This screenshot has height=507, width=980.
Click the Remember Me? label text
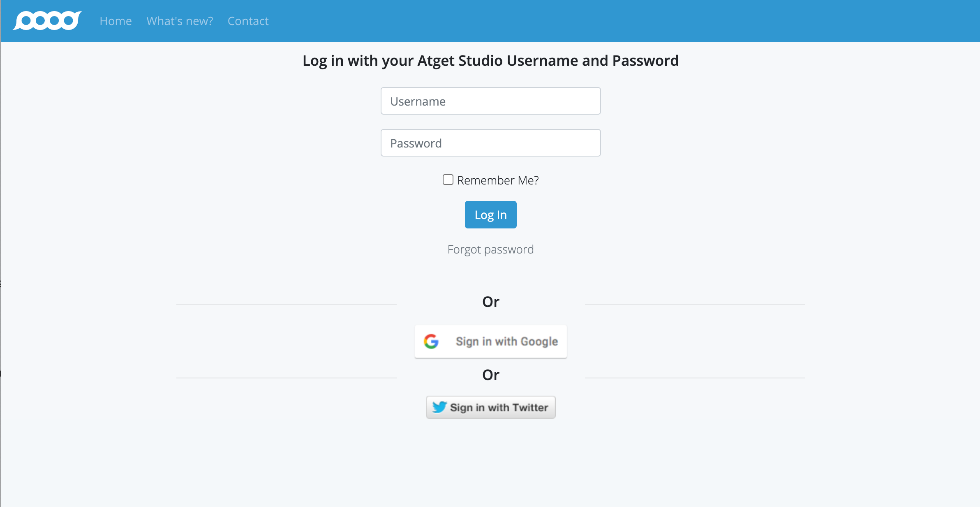coord(498,180)
